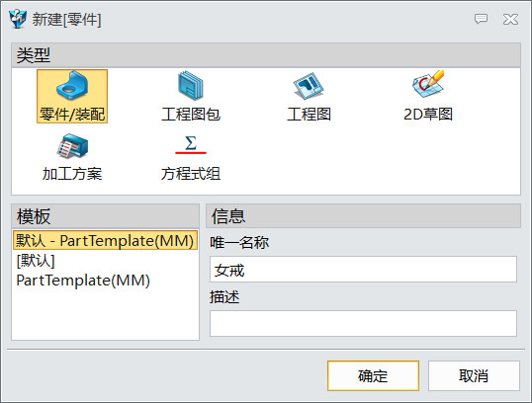Choose the 方程式组 sigma icon
Screen dimensions: 532x403
[x=191, y=144]
